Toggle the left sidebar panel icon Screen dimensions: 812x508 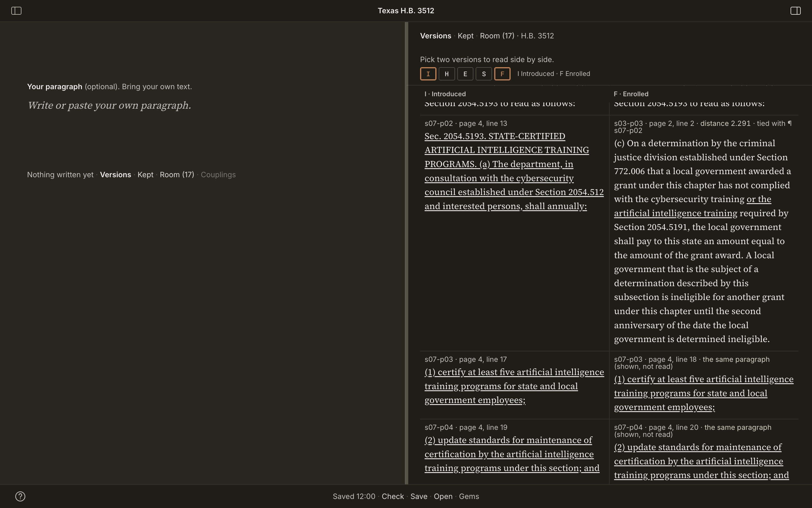pyautogui.click(x=16, y=11)
